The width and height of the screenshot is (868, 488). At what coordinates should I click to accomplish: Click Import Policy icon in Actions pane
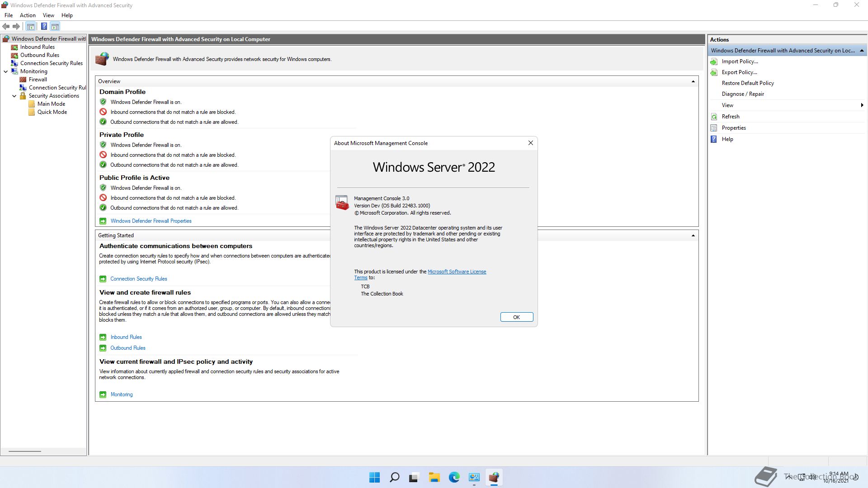(714, 61)
